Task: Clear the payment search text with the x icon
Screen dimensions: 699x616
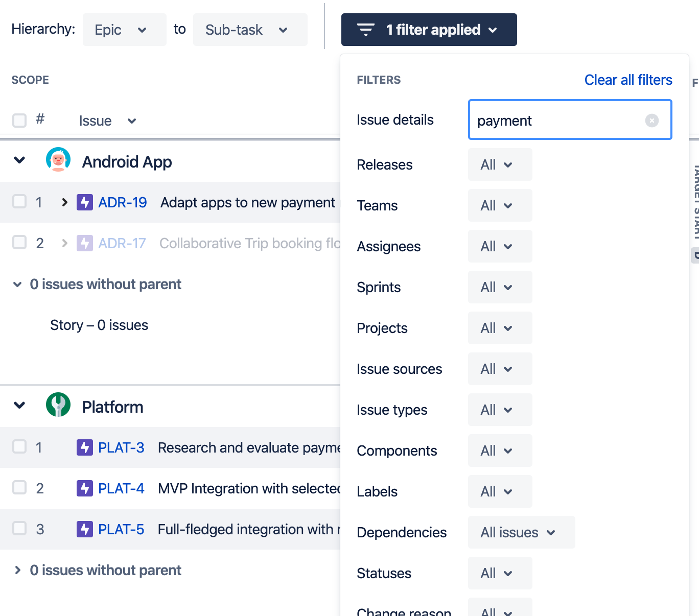Action: 652,121
